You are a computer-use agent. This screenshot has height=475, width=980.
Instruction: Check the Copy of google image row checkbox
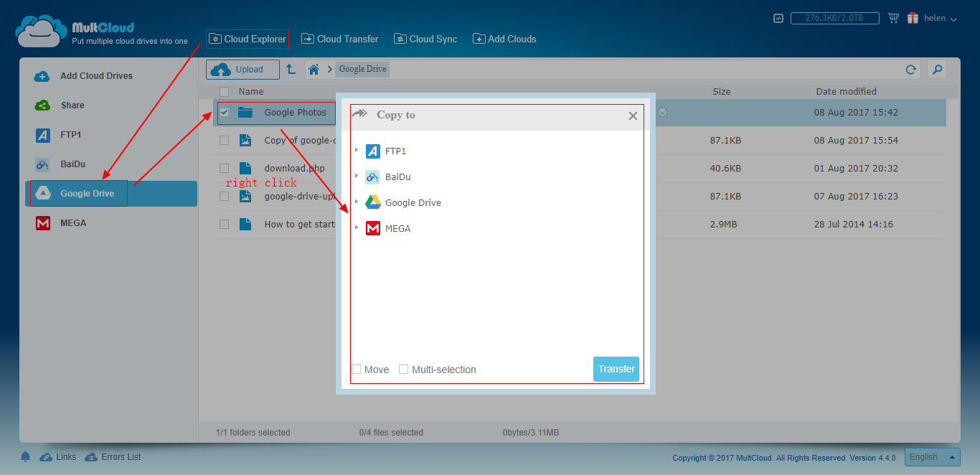click(225, 141)
